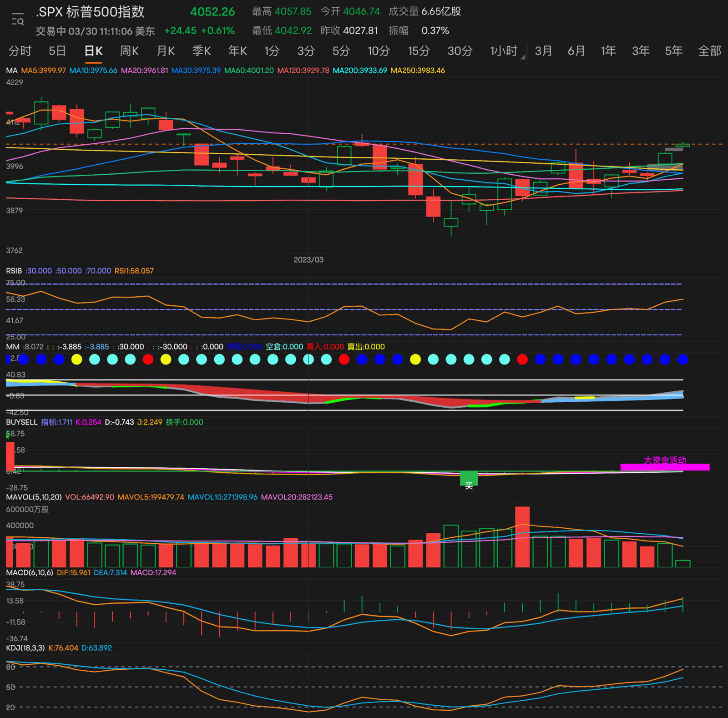The image size is (728, 718).
Task: Select the 15分 interval
Action: coord(419,51)
